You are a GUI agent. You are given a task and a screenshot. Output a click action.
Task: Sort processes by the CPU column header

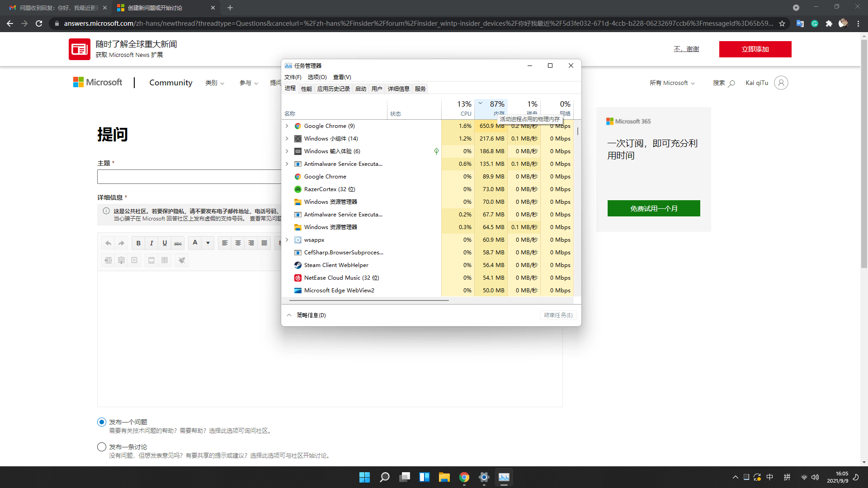458,109
